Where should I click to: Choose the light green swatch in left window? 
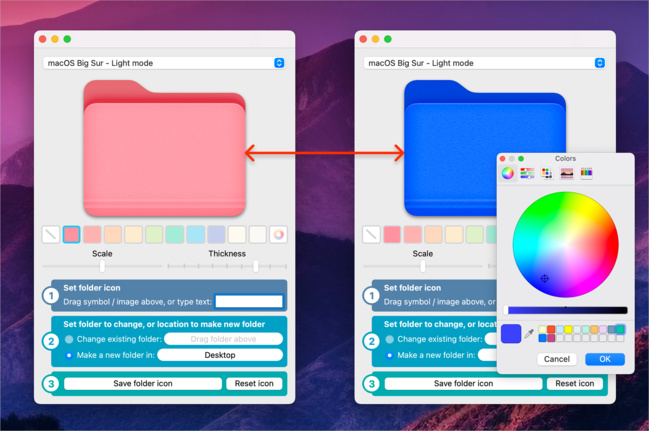pos(154,234)
